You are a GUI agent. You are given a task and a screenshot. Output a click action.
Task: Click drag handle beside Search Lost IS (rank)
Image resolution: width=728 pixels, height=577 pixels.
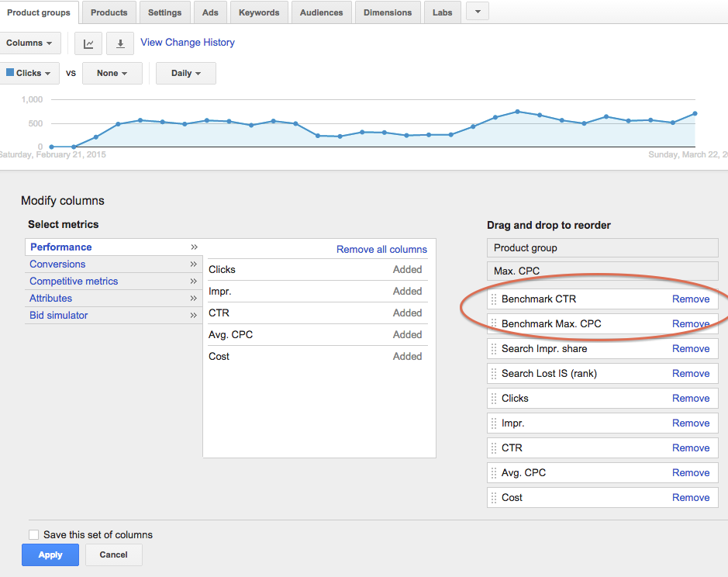coord(494,374)
